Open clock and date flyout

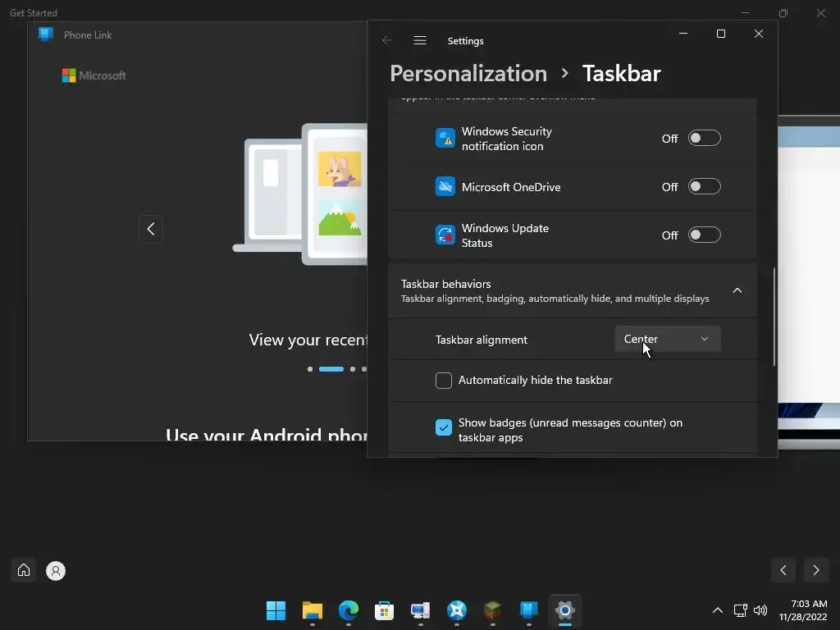coord(803,610)
